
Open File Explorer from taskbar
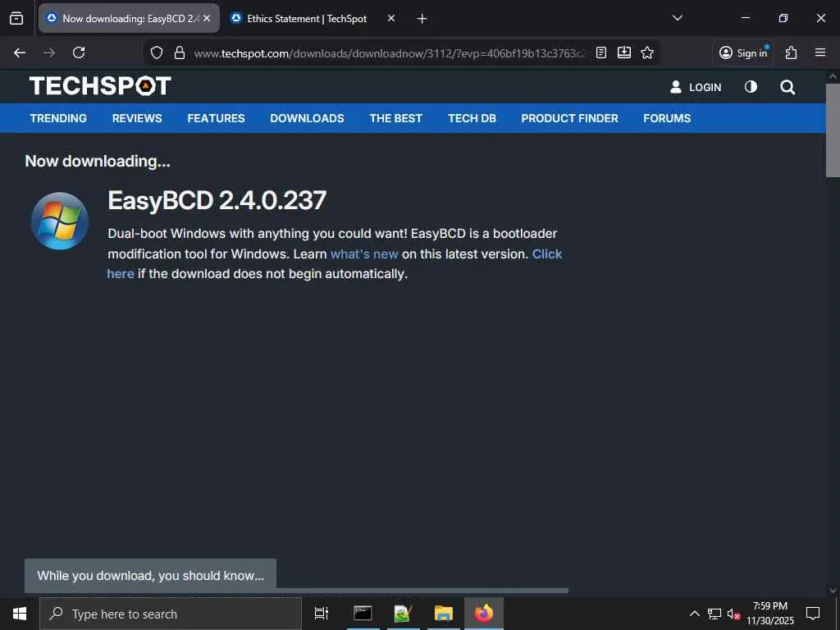[444, 614]
